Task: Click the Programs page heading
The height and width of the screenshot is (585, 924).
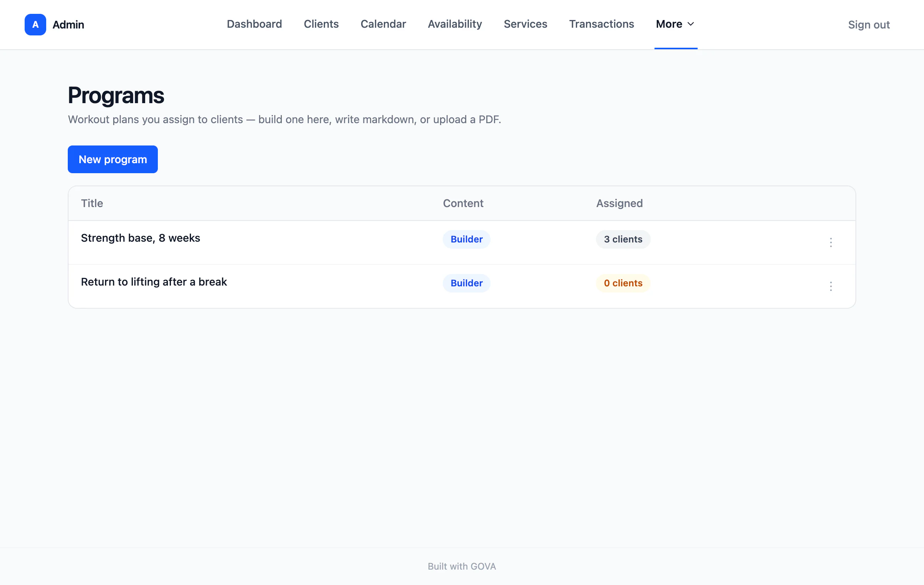Action: (x=116, y=95)
